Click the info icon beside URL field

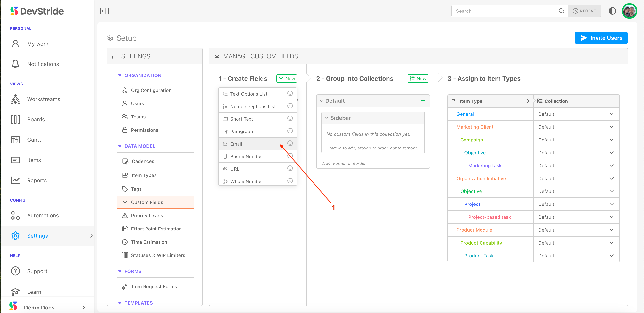point(290,168)
